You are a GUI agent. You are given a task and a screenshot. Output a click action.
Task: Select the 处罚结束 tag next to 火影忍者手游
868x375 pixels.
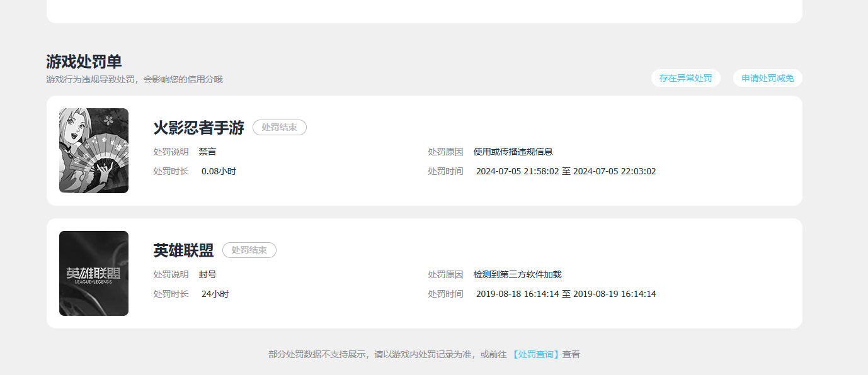279,127
